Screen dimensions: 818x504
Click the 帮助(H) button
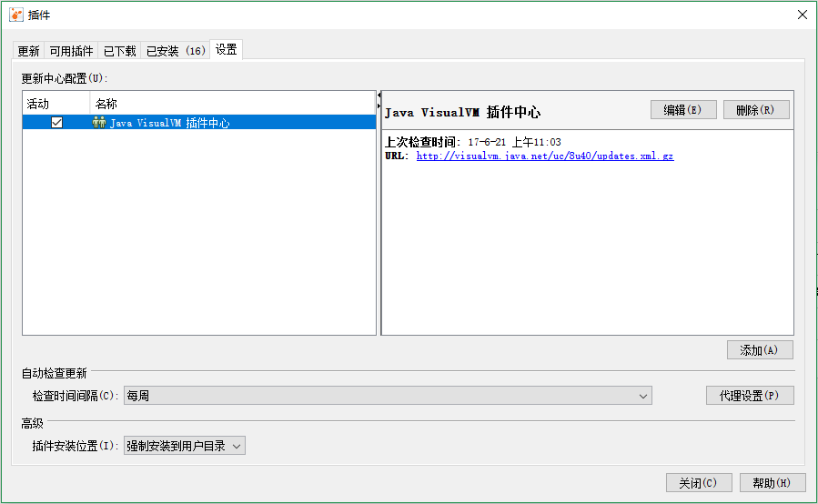pyautogui.click(x=773, y=483)
